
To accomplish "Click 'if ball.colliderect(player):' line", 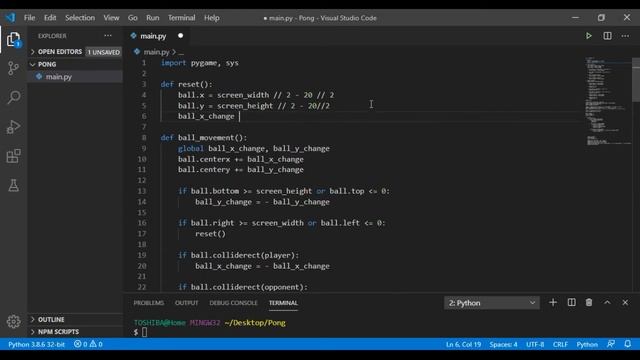I will [x=238, y=255].
